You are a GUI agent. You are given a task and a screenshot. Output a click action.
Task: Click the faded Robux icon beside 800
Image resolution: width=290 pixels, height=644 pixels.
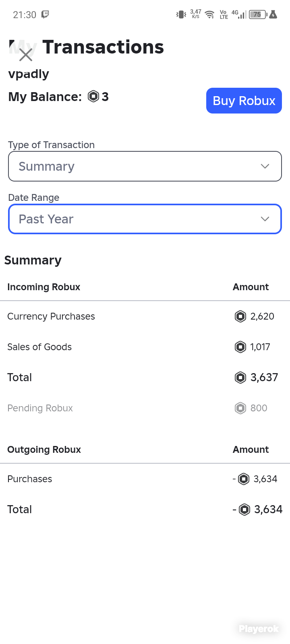pyautogui.click(x=240, y=408)
